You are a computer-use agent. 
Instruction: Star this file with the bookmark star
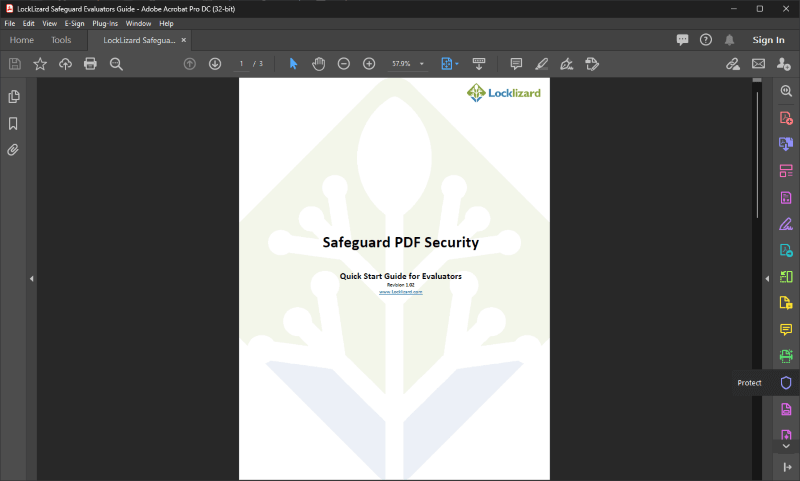pos(40,64)
